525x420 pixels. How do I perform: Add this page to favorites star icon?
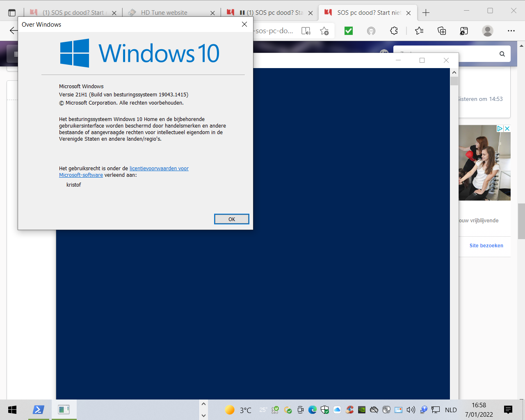pos(324,31)
